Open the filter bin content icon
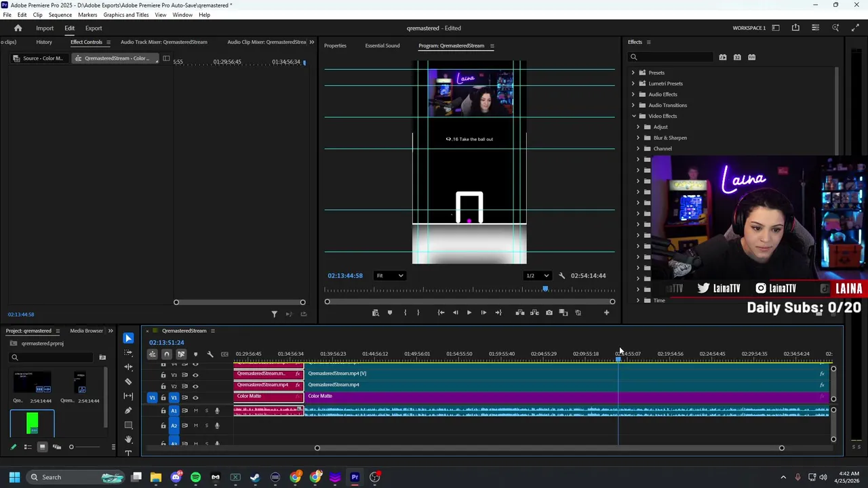The image size is (868, 488). 102,357
